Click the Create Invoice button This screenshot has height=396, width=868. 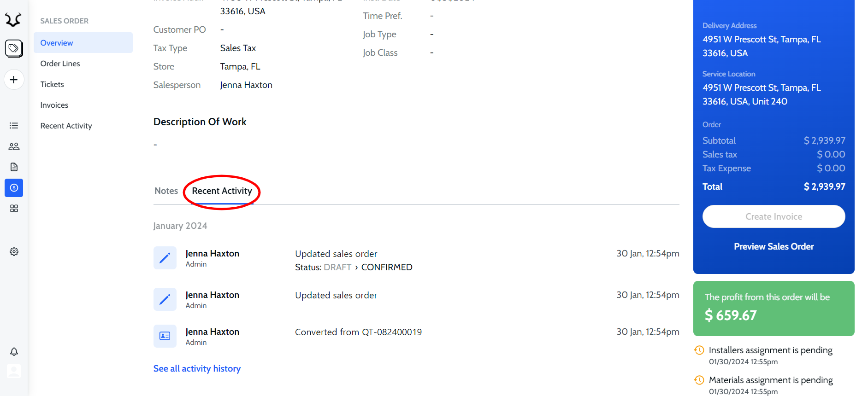pyautogui.click(x=774, y=216)
